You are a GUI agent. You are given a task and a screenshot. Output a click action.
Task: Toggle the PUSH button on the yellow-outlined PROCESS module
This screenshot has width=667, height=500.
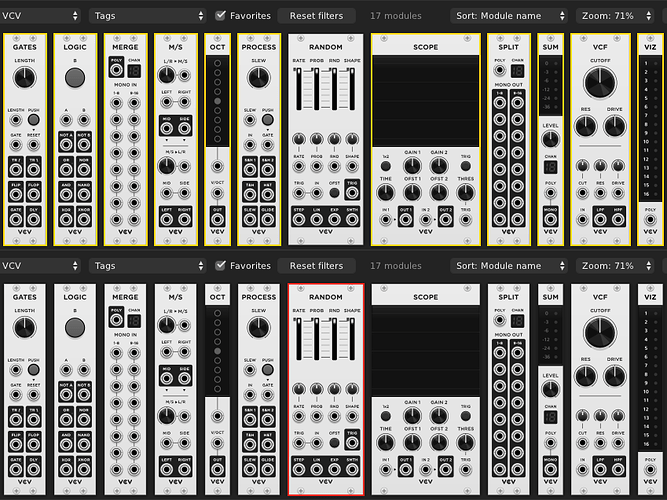tap(268, 120)
